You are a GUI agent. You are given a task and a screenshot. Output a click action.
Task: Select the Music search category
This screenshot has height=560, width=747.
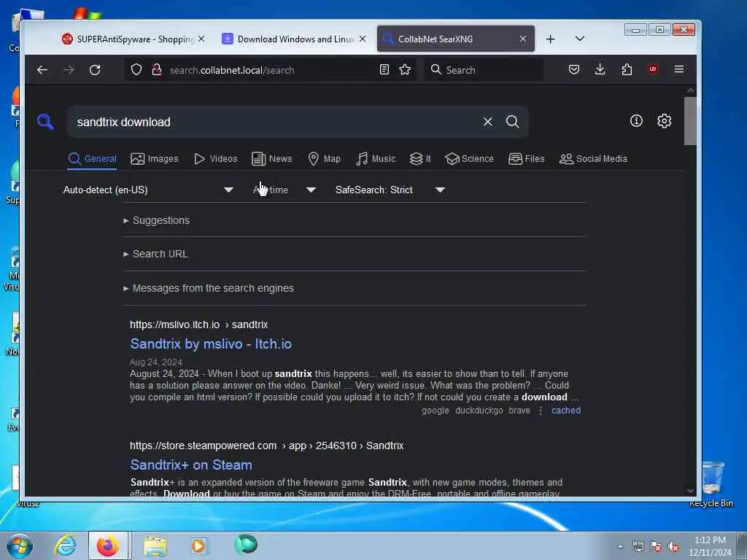tap(376, 158)
